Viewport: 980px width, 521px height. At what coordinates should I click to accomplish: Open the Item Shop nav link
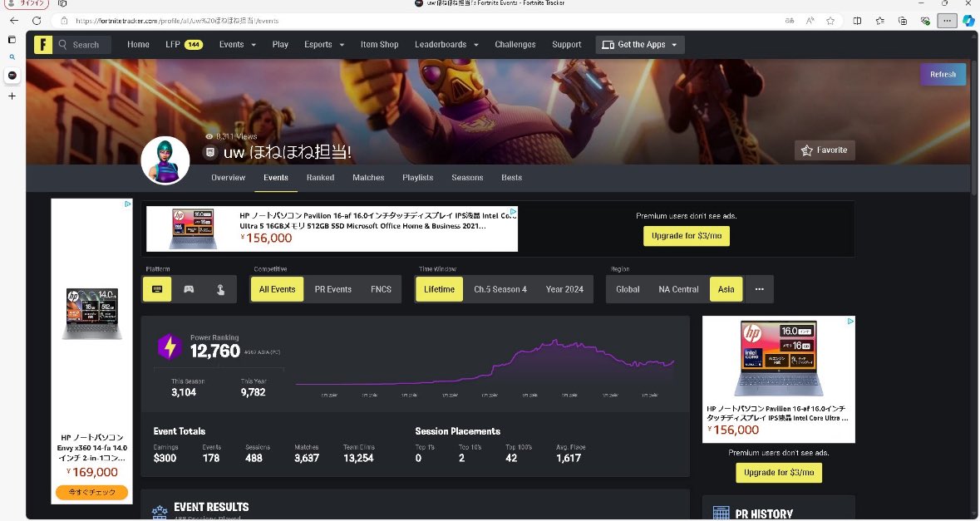click(x=379, y=44)
